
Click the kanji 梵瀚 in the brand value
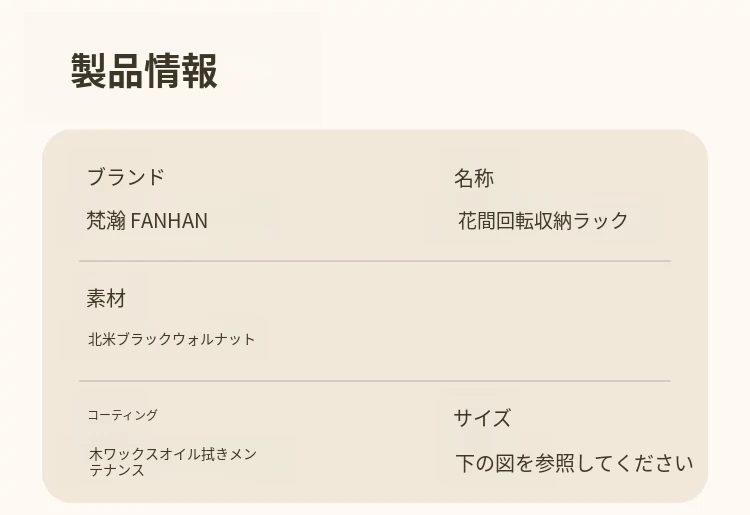(x=106, y=220)
